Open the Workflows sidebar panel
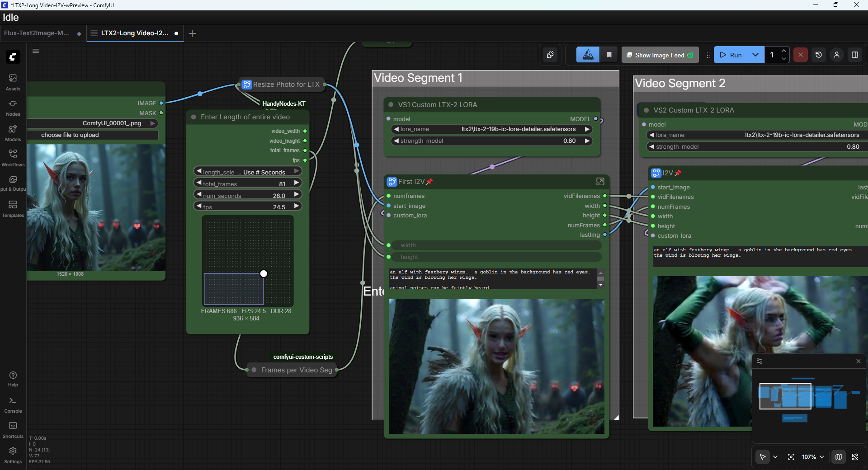 [13, 158]
